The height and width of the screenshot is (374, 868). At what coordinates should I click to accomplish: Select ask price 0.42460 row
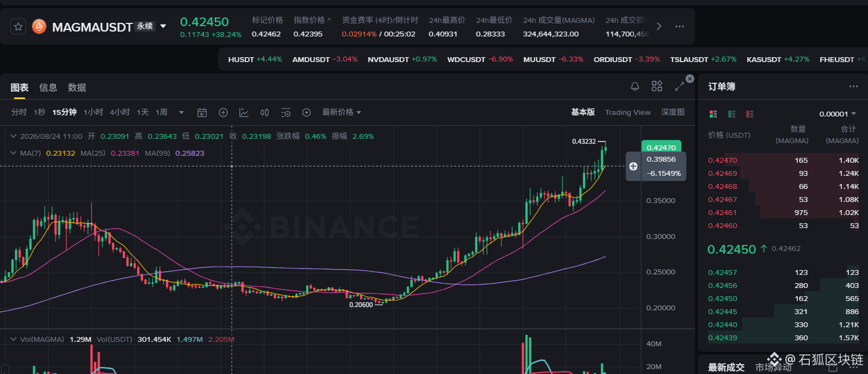point(783,225)
